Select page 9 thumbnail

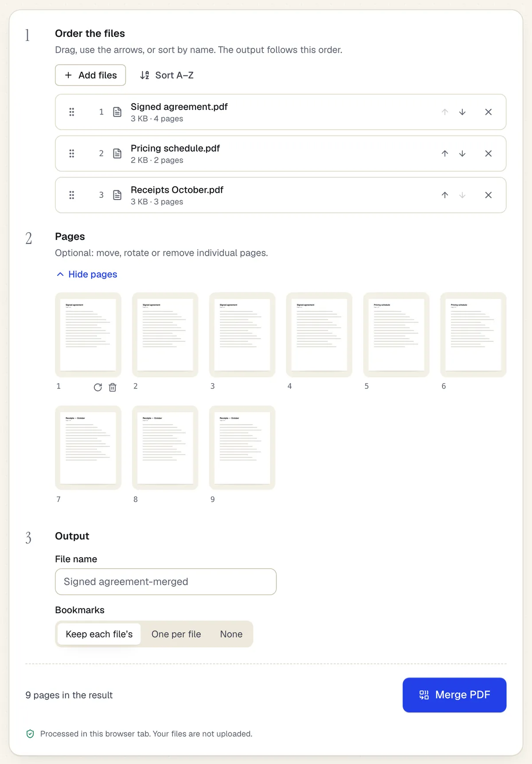coord(242,448)
